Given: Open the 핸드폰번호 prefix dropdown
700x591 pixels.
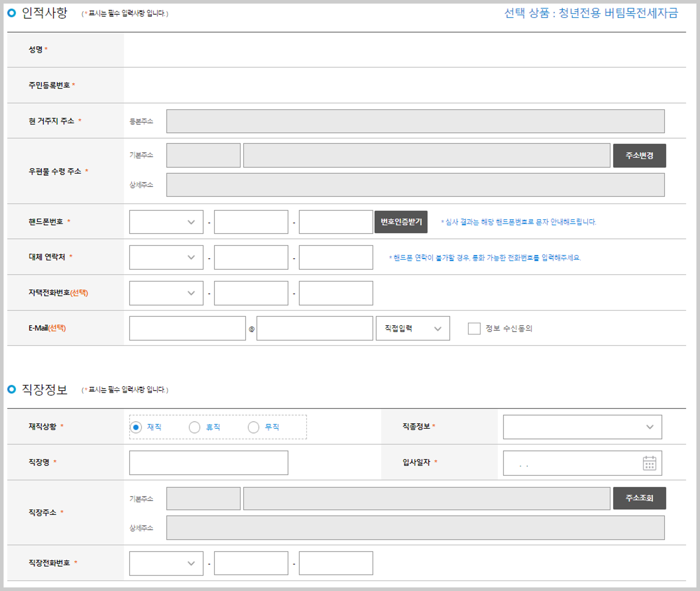Looking at the screenshot, I should 166,222.
